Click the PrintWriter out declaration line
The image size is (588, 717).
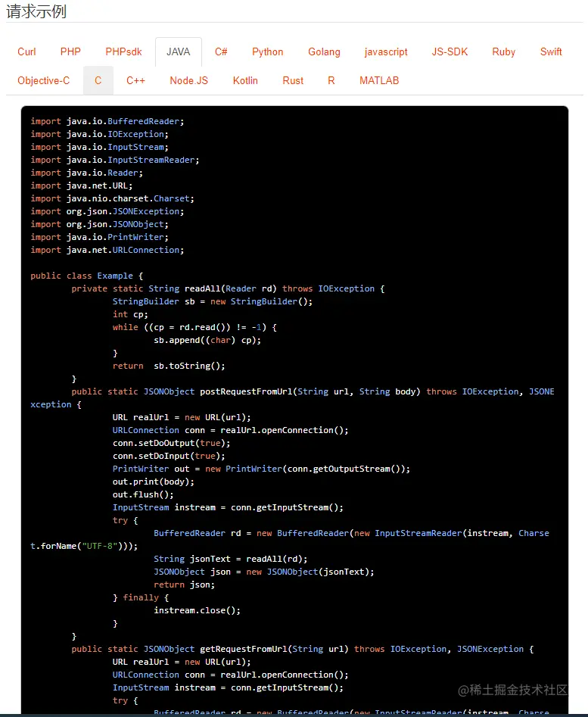[261, 469]
